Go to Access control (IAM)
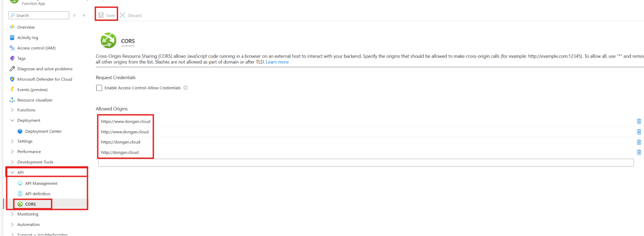 tap(36, 48)
